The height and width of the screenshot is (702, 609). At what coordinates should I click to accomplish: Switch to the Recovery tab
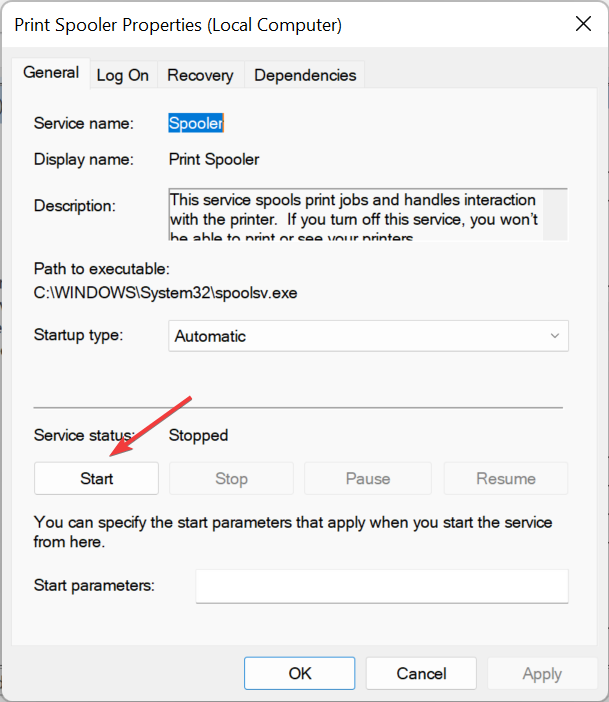pos(200,75)
